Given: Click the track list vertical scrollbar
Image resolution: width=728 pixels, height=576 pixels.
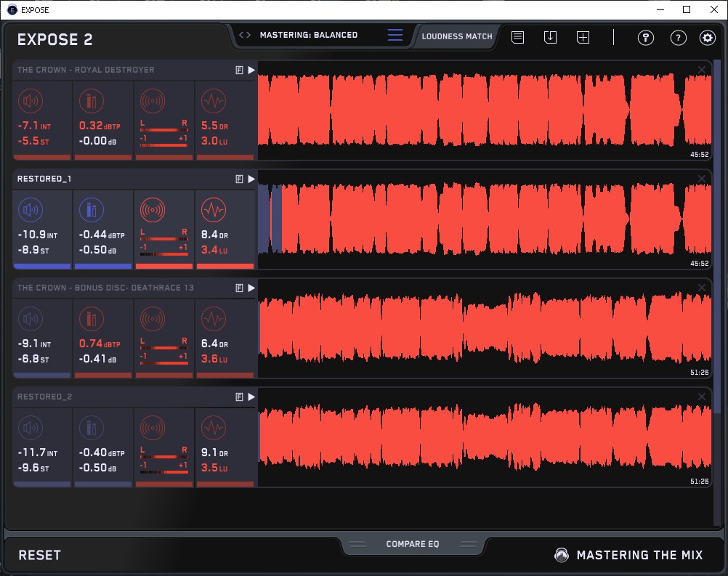Looking at the screenshot, I should [x=717, y=237].
